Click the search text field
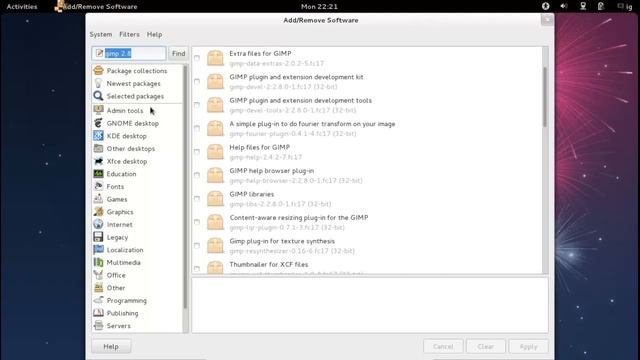Image resolution: width=640 pixels, height=360 pixels. click(x=129, y=53)
